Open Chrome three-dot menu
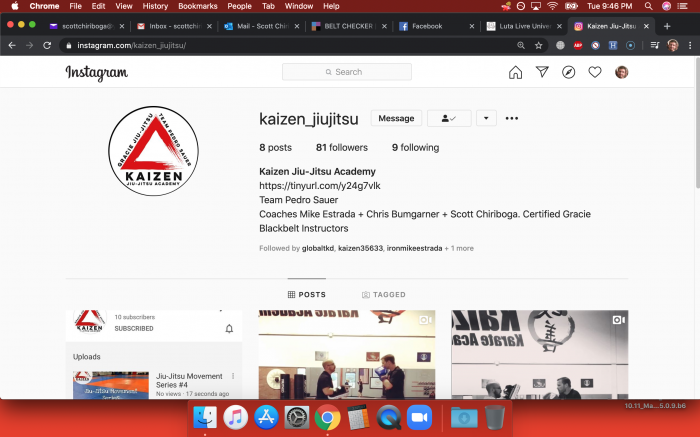The height and width of the screenshot is (437, 700). coord(690,45)
